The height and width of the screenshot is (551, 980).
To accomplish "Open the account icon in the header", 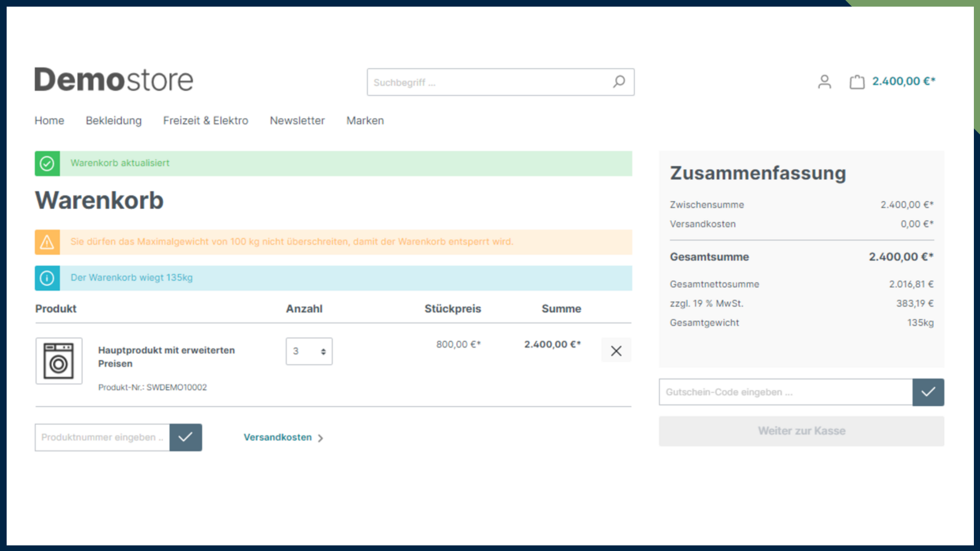I will [825, 82].
